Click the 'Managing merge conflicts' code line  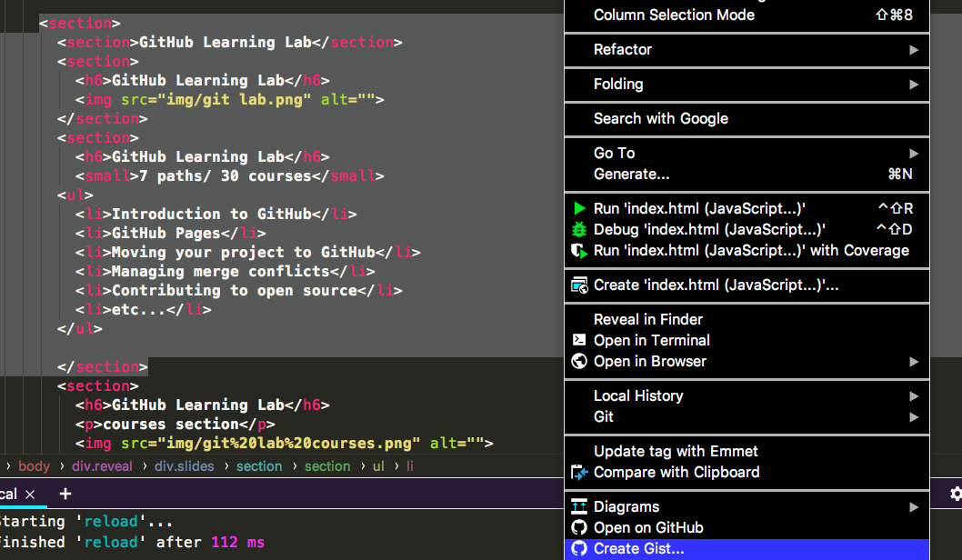pos(225,271)
